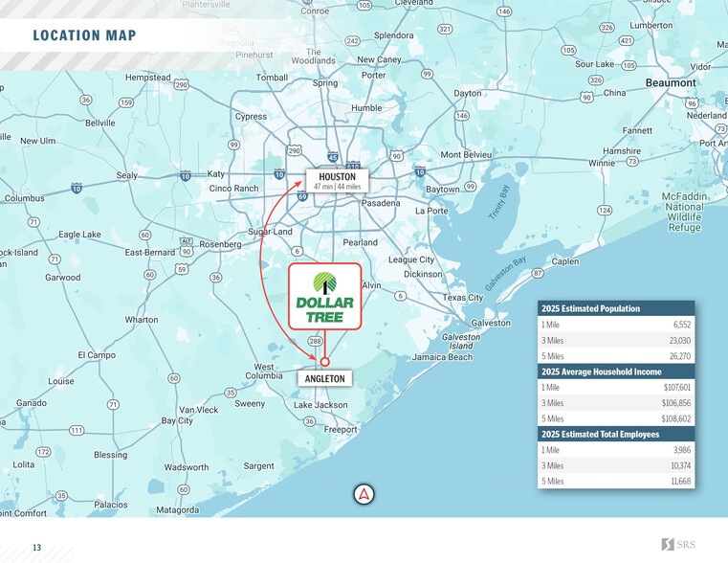The width and height of the screenshot is (728, 563).
Task: Click the route 288 highway marker
Action: (315, 342)
